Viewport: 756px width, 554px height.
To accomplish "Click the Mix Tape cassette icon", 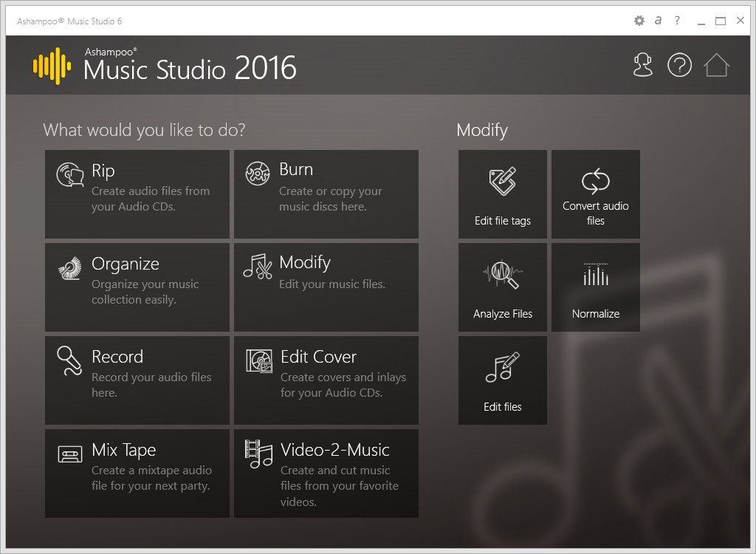I will pyautogui.click(x=70, y=454).
